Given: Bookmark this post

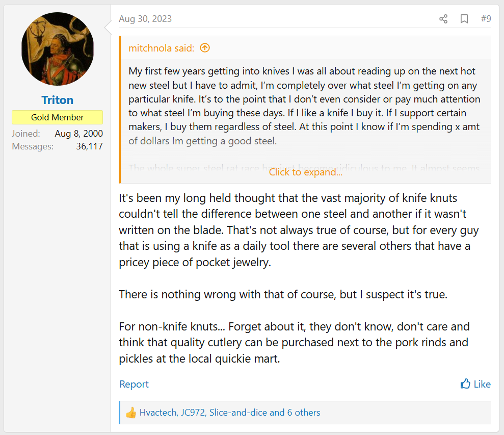Looking at the screenshot, I should click(x=464, y=19).
